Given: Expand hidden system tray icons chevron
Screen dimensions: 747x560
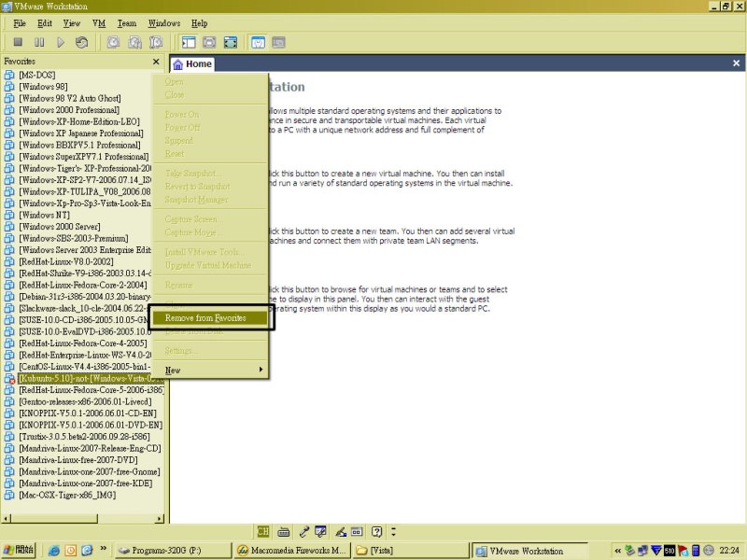Looking at the screenshot, I should pos(617,551).
